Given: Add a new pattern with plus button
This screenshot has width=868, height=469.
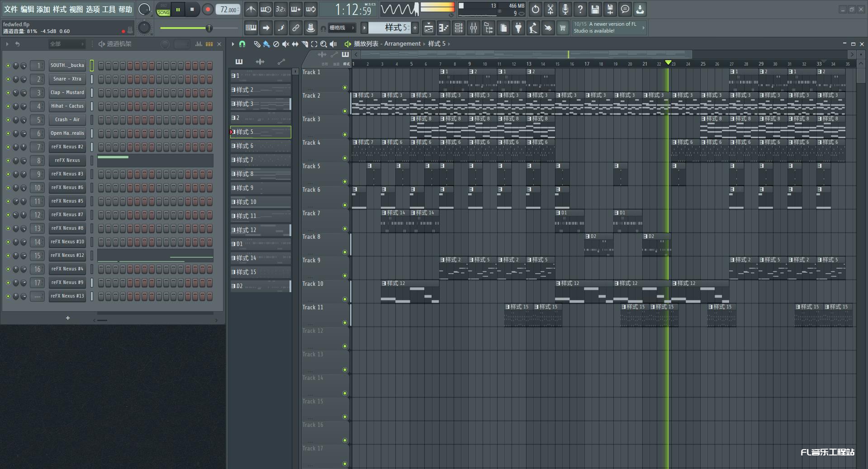Looking at the screenshot, I should pos(415,28).
